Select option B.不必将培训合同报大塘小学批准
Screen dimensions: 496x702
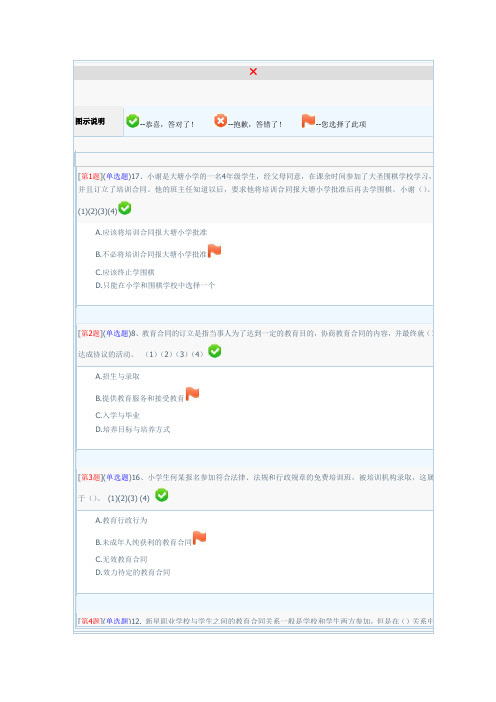(151, 254)
